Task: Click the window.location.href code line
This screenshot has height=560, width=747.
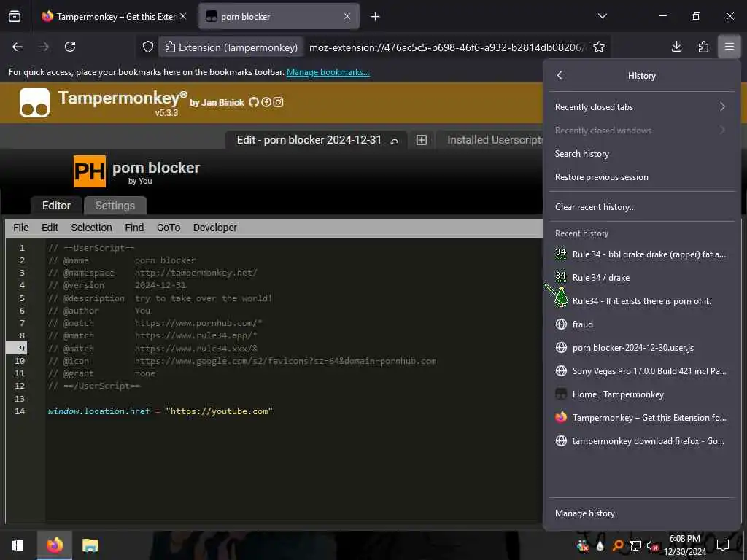Action: pyautogui.click(x=160, y=411)
